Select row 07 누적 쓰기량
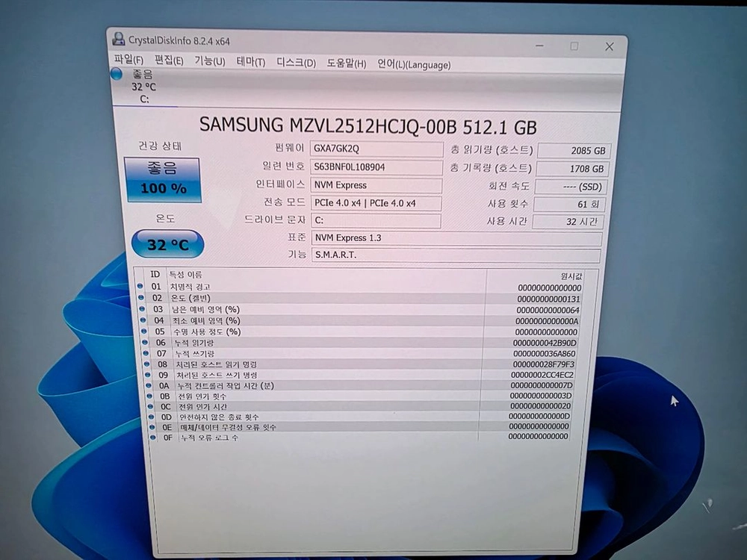The width and height of the screenshot is (747, 560). (361, 353)
